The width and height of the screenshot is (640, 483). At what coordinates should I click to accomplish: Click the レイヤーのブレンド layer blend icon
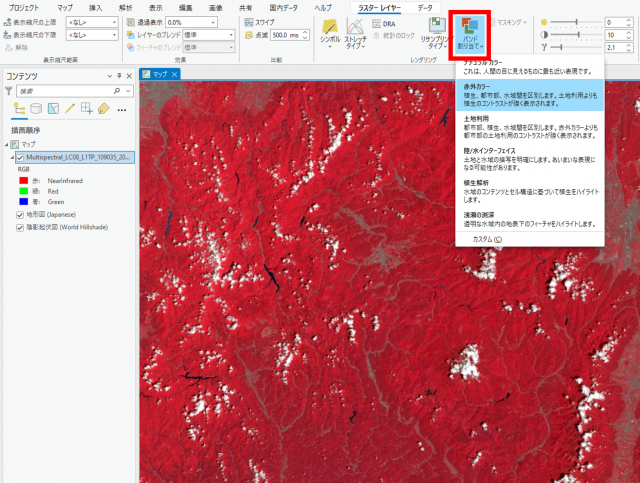pyautogui.click(x=131, y=35)
